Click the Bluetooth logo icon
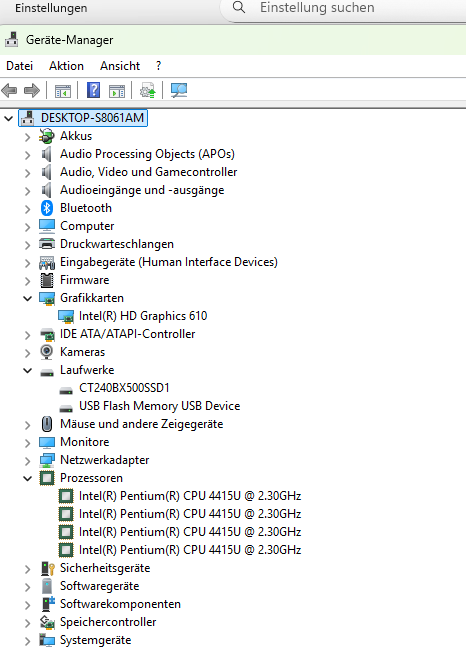This screenshot has height=650, width=466. pos(47,208)
